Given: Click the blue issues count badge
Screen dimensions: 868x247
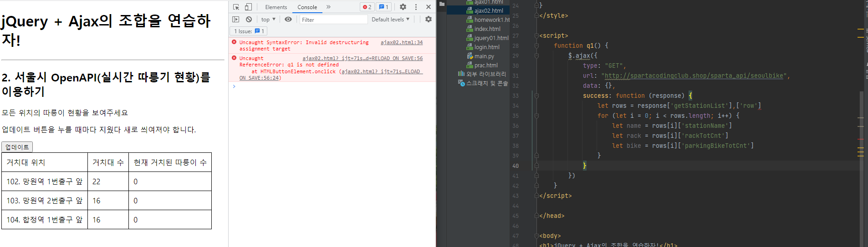Looking at the screenshot, I should [x=384, y=7].
